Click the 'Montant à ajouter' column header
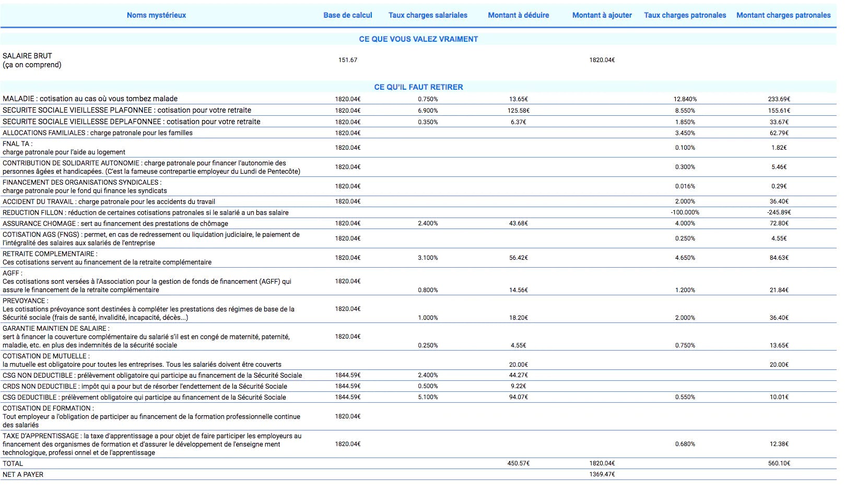Screen dimensions: 845x504 pos(602,15)
